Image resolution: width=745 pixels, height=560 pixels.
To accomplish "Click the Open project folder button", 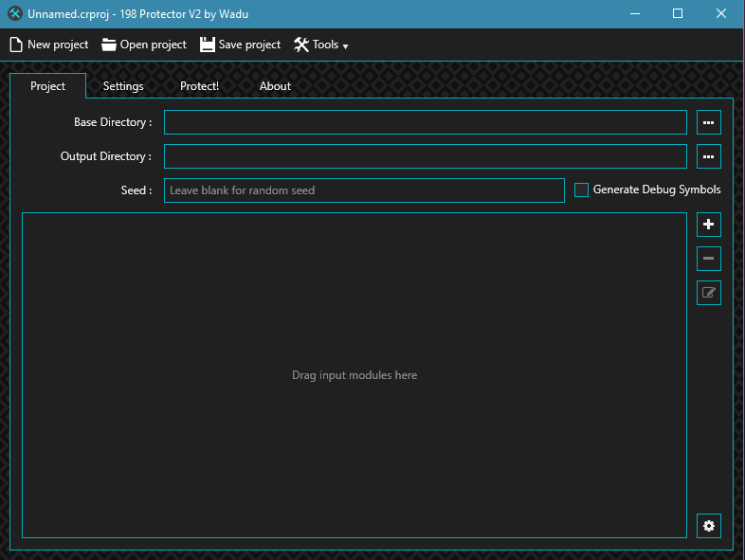I will tap(144, 45).
